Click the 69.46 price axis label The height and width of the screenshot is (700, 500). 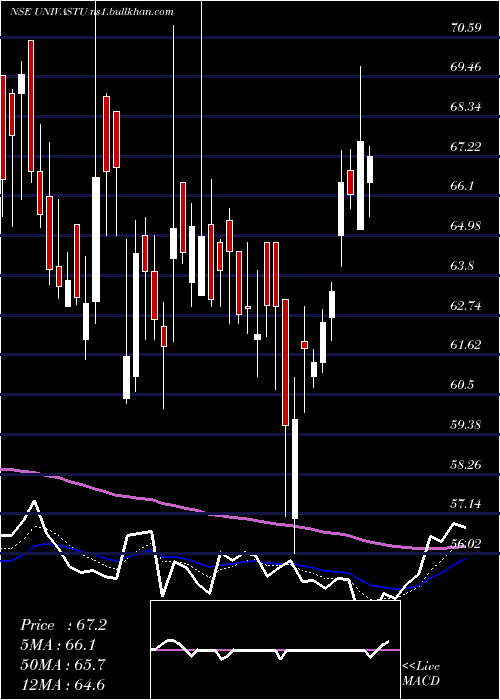[x=466, y=67]
